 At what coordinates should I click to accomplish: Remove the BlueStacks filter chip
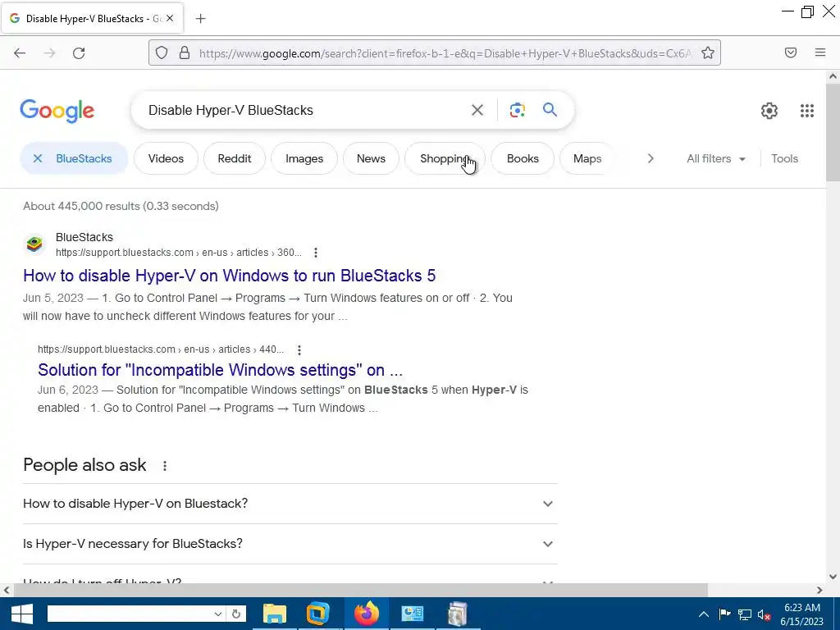tap(38, 158)
